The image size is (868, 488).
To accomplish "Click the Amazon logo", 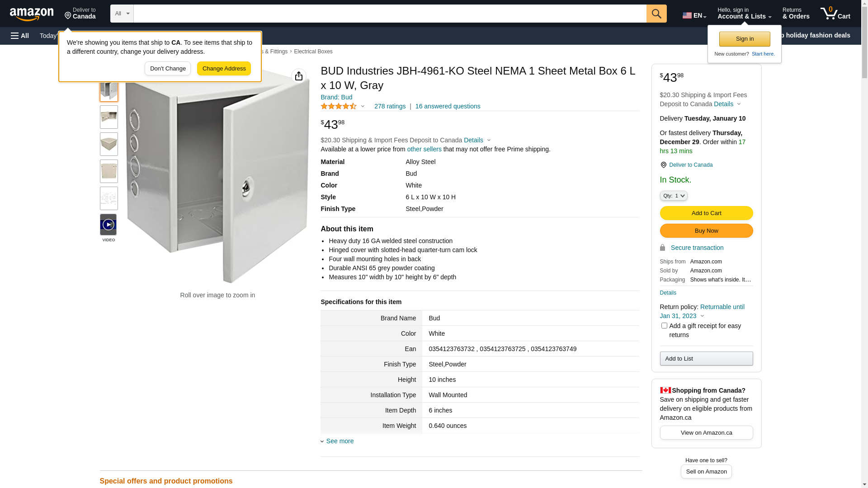I will [32, 14].
